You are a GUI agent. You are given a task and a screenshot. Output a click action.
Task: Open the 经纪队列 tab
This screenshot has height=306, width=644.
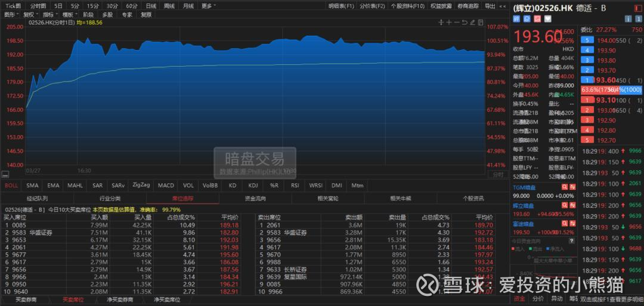pos(38,198)
